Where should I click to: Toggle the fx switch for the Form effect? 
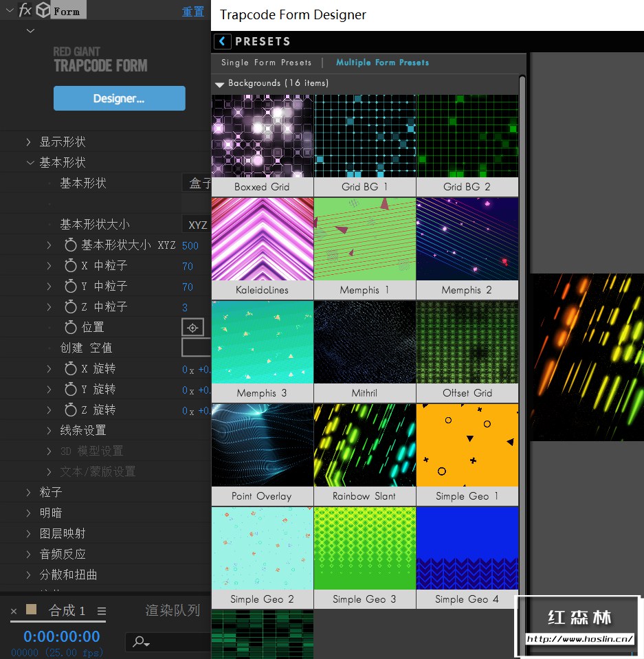pyautogui.click(x=25, y=10)
